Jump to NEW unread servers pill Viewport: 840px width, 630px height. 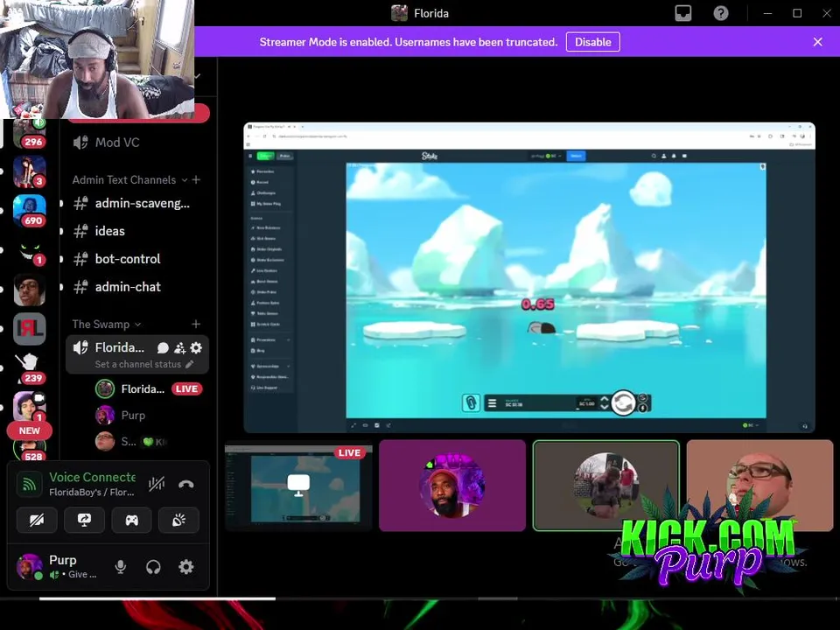(x=30, y=430)
